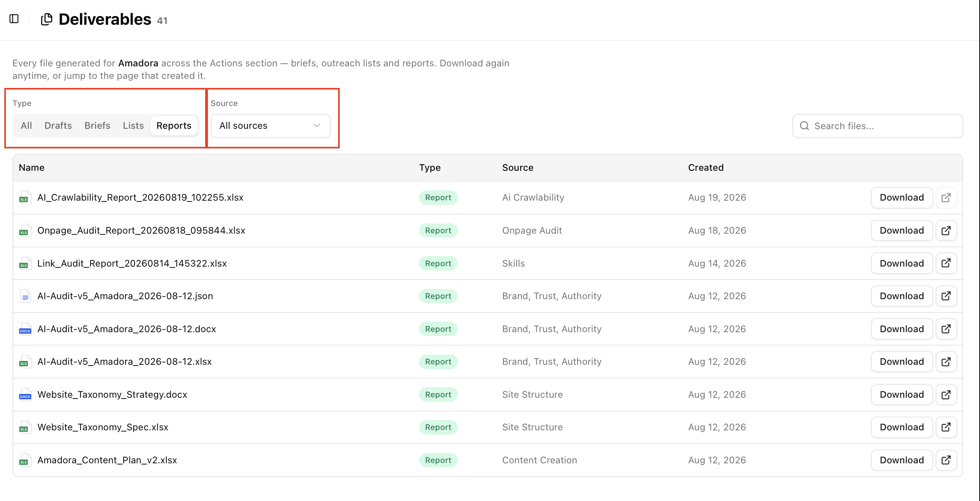Click DOCX icon of Website_Taxonomy_Strategy

[x=25, y=395]
